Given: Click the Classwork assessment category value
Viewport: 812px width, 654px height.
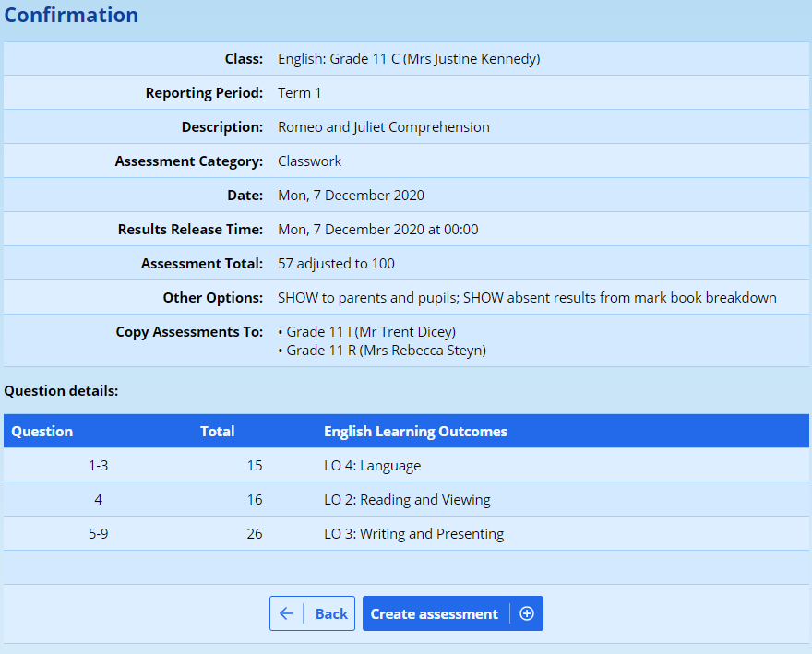Looking at the screenshot, I should click(x=309, y=161).
